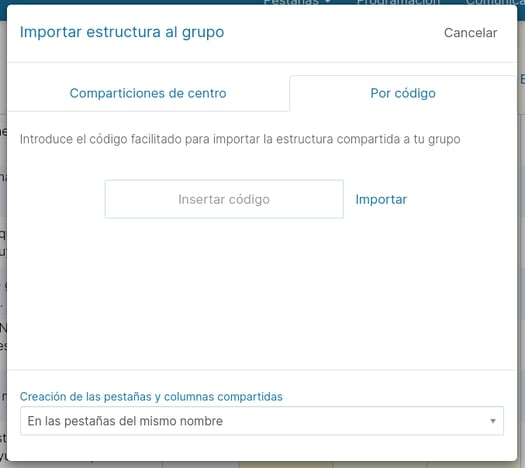Focus the Insertar código input field
This screenshot has height=468, width=525.
224,199
